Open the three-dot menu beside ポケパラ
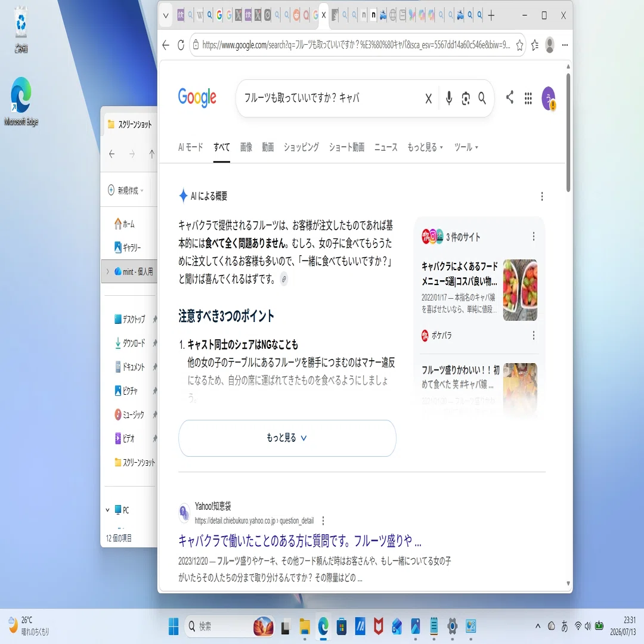Screen dimensions: 644x644 click(x=533, y=335)
